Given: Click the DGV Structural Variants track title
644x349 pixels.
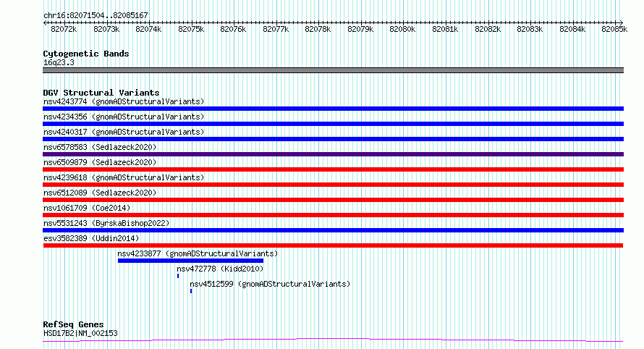Looking at the screenshot, I should 101,93.
